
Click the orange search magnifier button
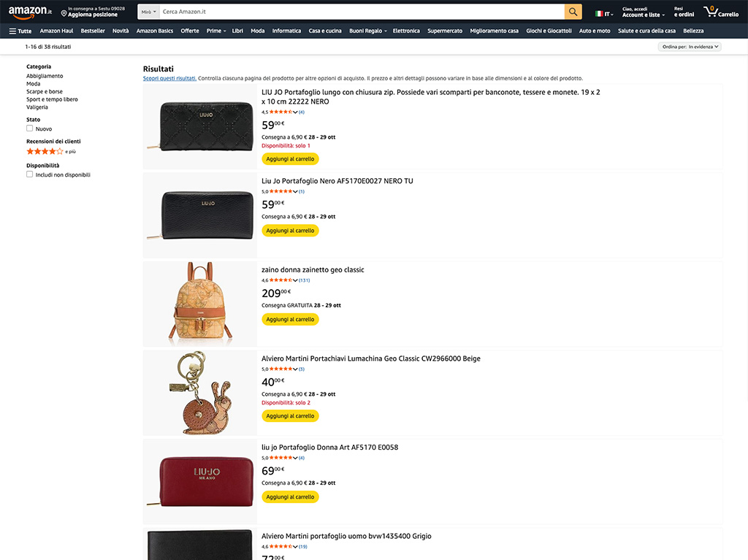point(573,12)
